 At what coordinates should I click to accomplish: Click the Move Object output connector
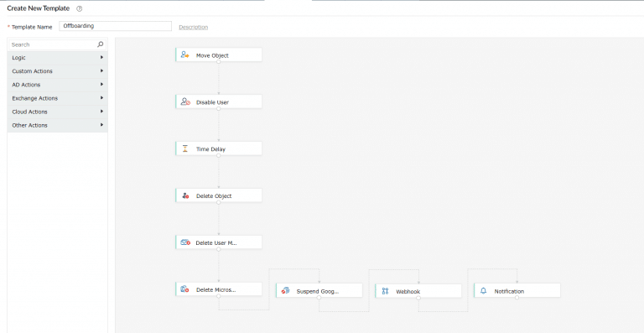219,61
